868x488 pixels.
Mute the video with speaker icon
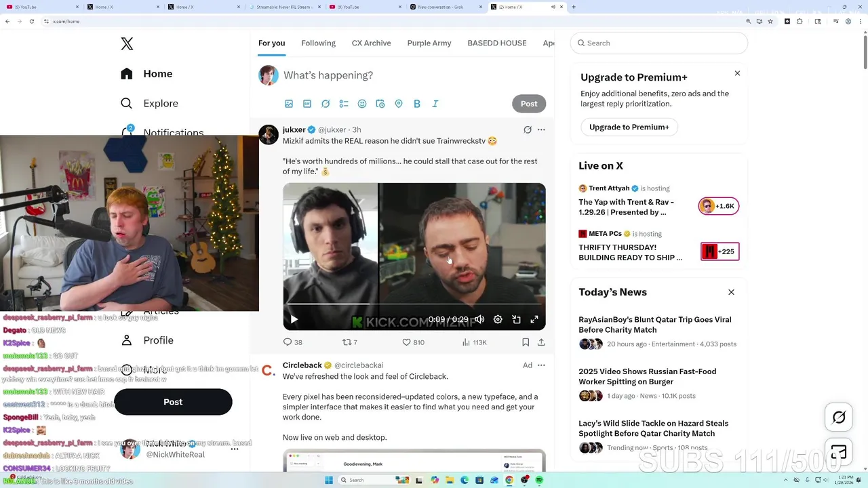coord(479,319)
